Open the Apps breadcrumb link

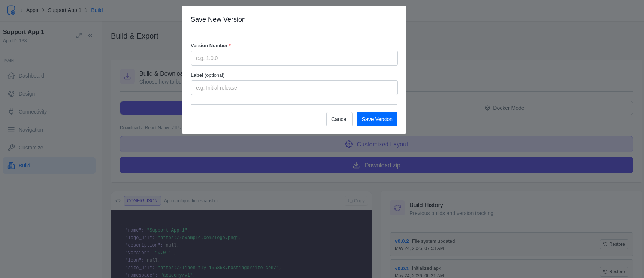point(32,10)
